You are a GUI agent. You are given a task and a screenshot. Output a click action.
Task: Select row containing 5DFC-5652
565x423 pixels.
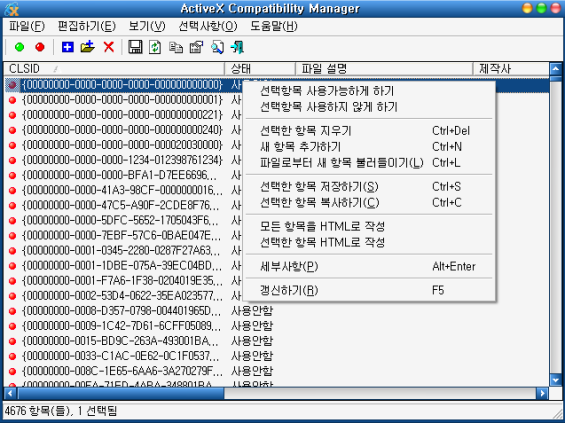point(123,220)
